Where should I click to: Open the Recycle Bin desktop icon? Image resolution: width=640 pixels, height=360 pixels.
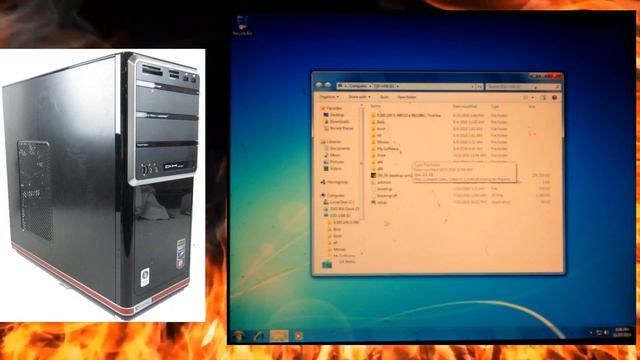pos(242,25)
